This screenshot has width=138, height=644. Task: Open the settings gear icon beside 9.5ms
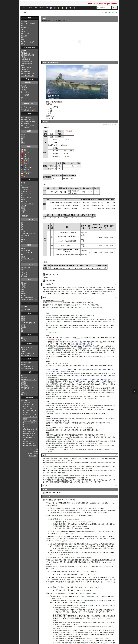click(x=116, y=12)
